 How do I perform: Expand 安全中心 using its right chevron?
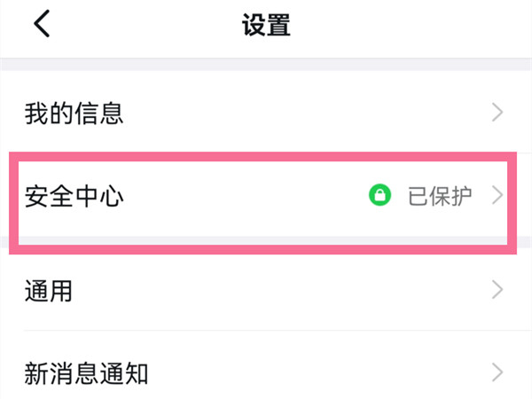tap(497, 195)
